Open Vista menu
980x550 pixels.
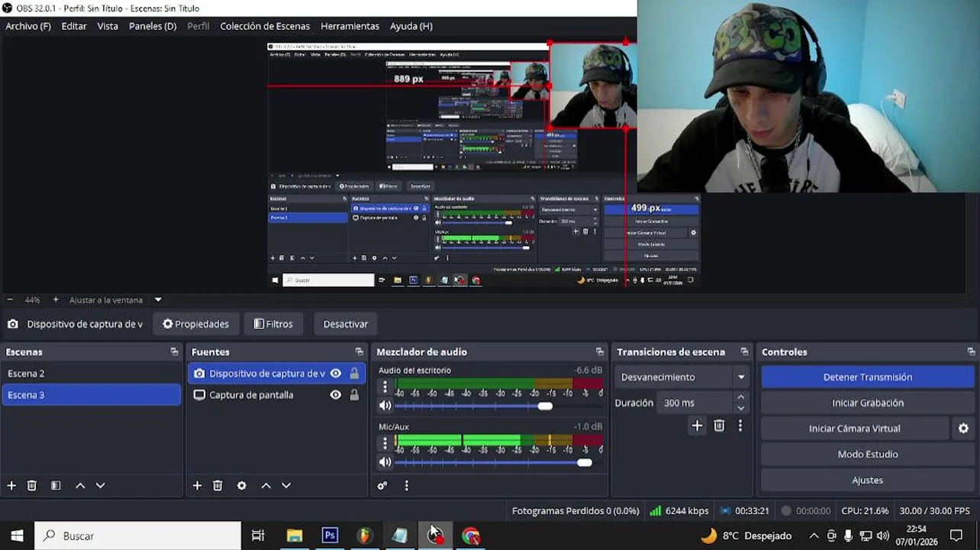[108, 26]
